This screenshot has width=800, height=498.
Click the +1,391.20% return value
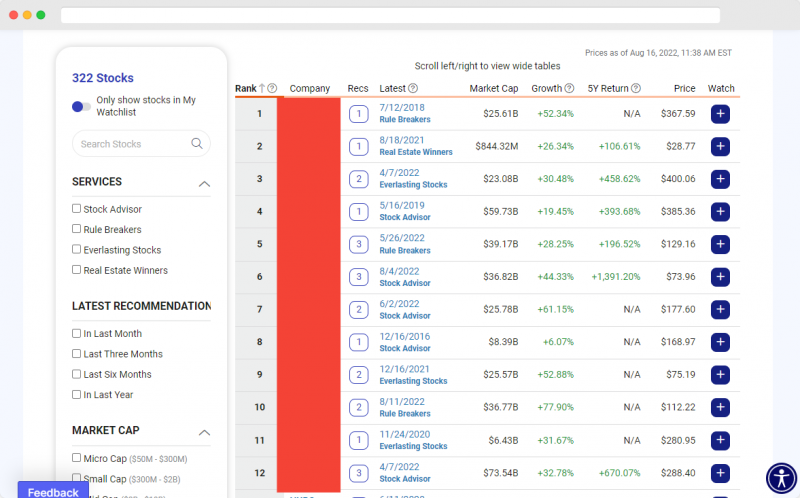point(615,277)
